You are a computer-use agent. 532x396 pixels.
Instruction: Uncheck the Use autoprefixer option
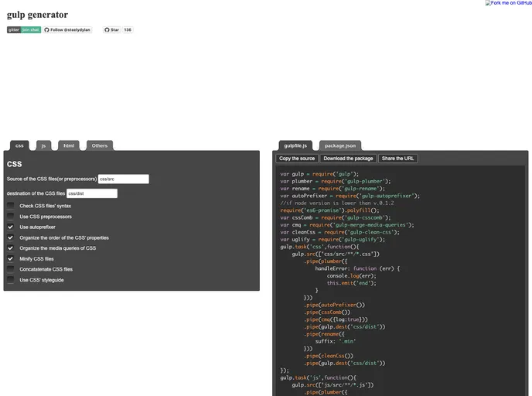tap(11, 227)
